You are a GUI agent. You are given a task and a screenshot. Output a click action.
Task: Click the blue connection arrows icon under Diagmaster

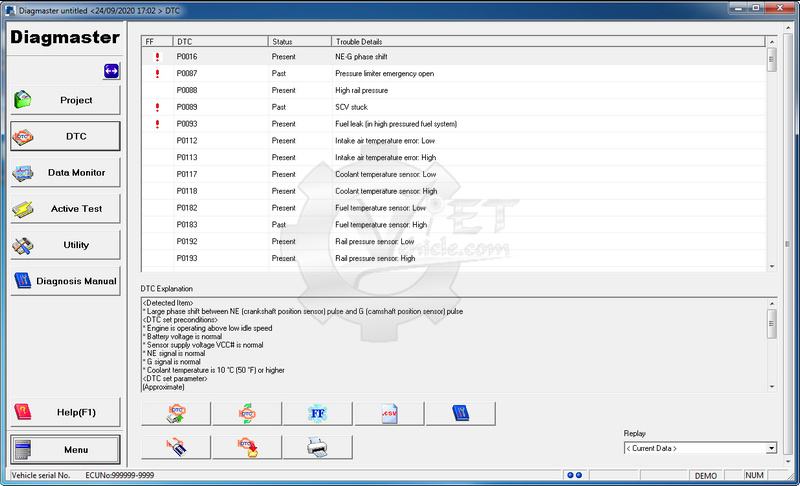pyautogui.click(x=111, y=71)
